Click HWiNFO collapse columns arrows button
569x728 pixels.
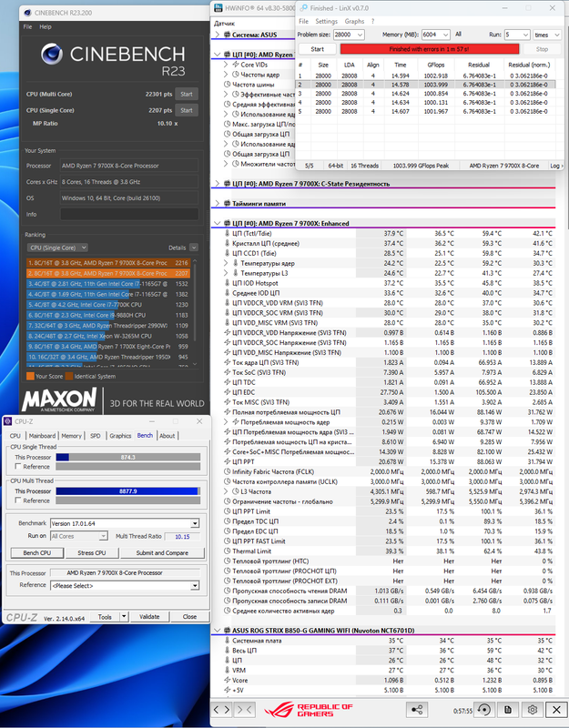pos(244,710)
